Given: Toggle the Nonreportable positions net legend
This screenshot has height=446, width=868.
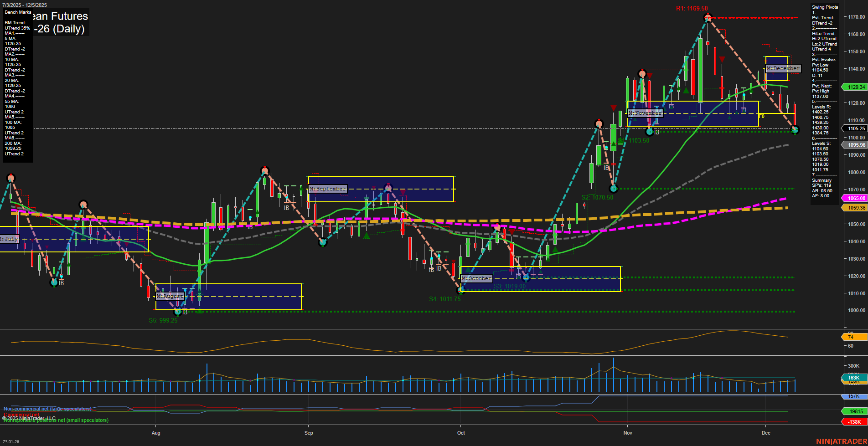Looking at the screenshot, I should [56, 420].
